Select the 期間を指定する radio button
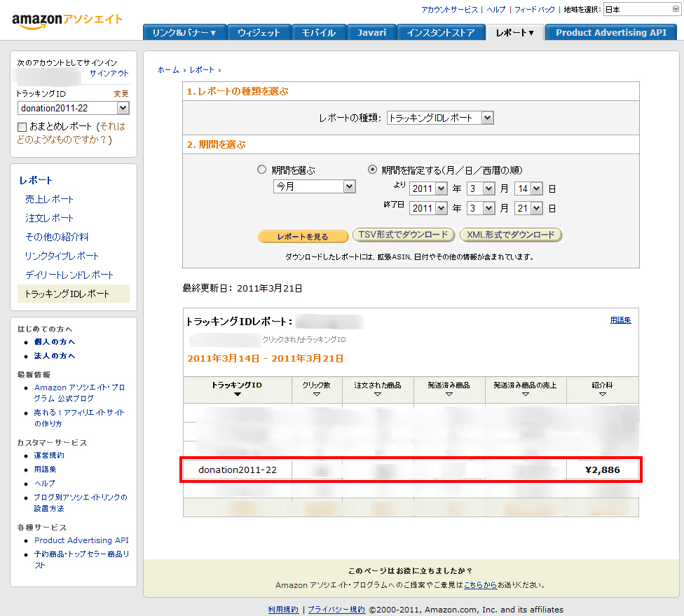 tap(372, 170)
